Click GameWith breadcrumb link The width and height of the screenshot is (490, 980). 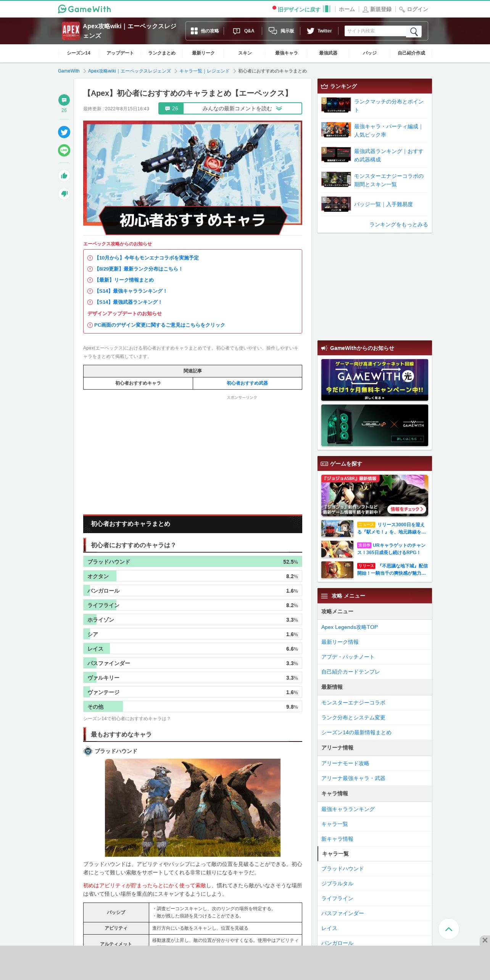click(x=69, y=71)
